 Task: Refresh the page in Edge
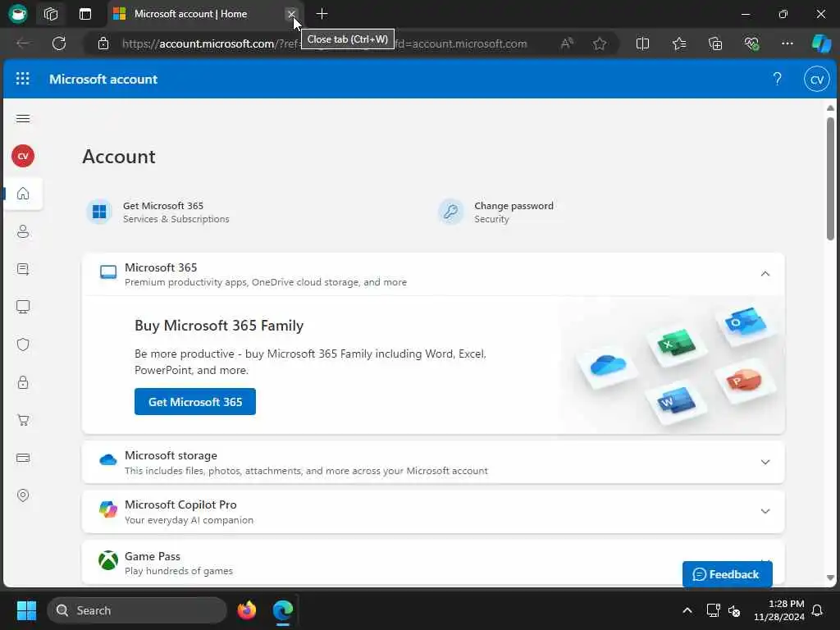[59, 43]
